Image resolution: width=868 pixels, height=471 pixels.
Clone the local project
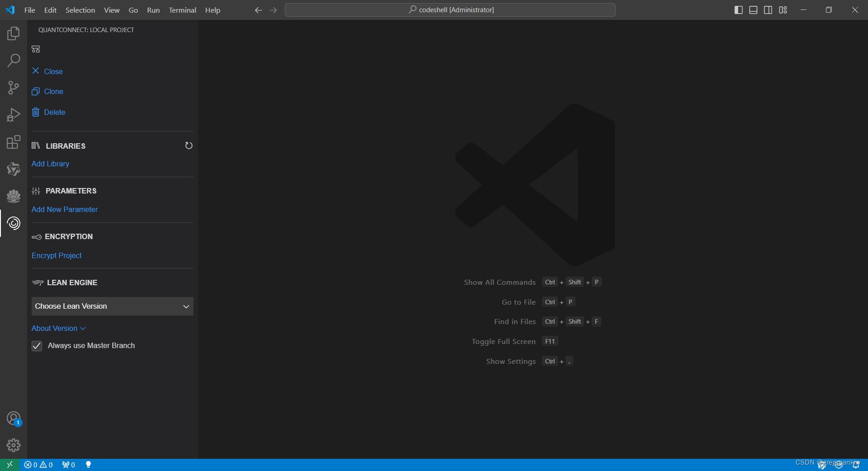click(x=47, y=91)
